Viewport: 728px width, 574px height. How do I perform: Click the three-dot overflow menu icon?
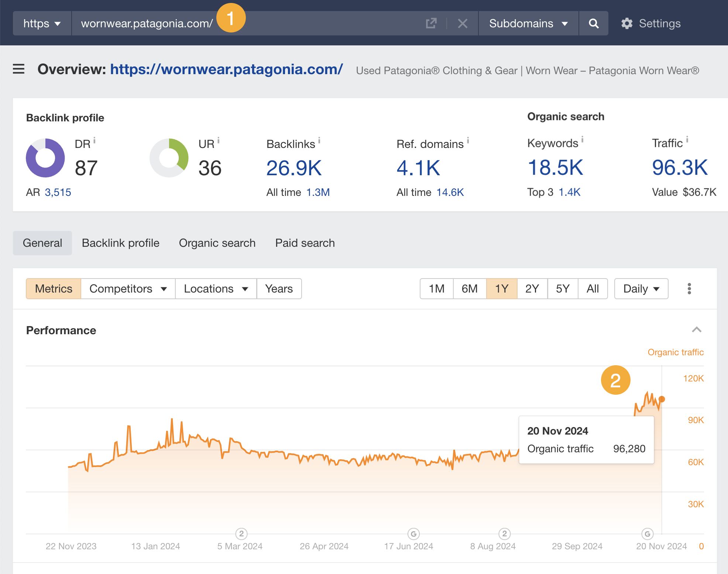pos(688,289)
